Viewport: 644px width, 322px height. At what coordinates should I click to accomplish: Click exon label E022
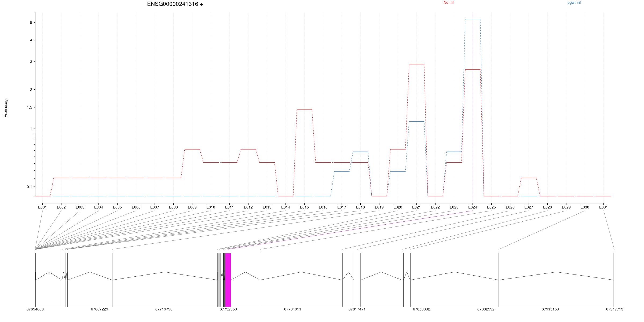pos(435,207)
